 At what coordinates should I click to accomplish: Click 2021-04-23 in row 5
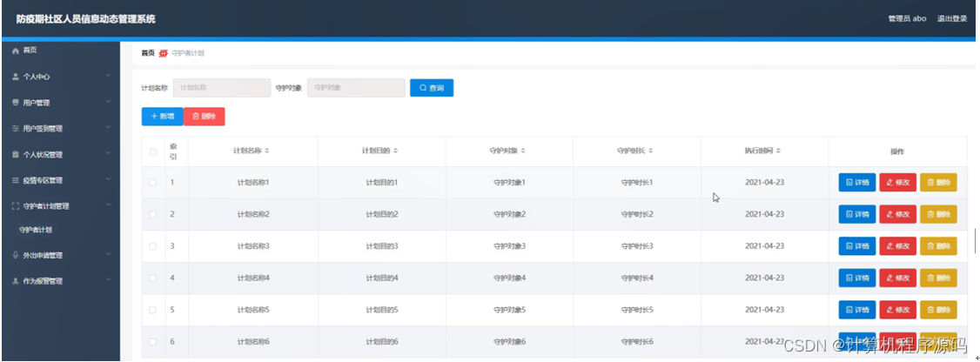click(764, 310)
